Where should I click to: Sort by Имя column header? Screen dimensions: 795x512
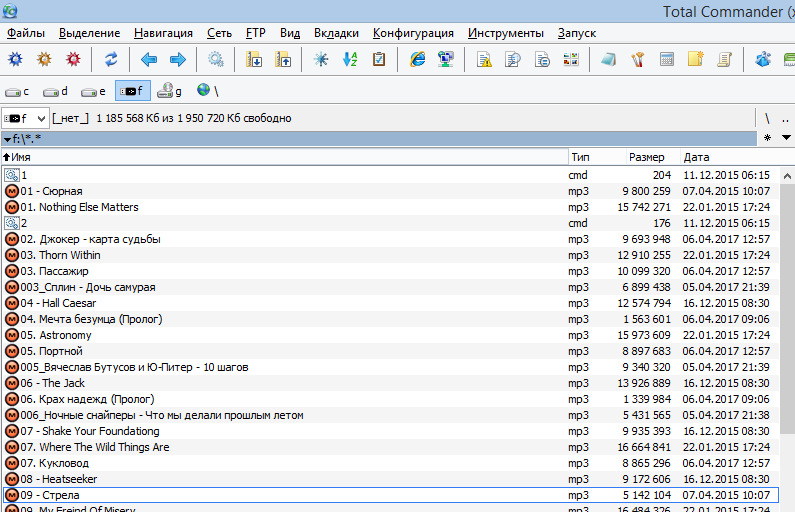click(x=284, y=157)
